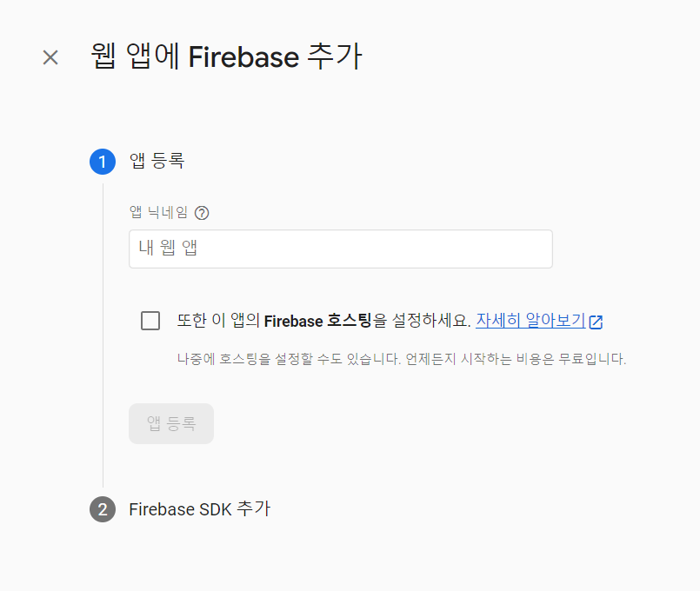This screenshot has height=591, width=700.
Task: Click the 또한 이 앱의 checkbox label text
Action: click(x=218, y=320)
